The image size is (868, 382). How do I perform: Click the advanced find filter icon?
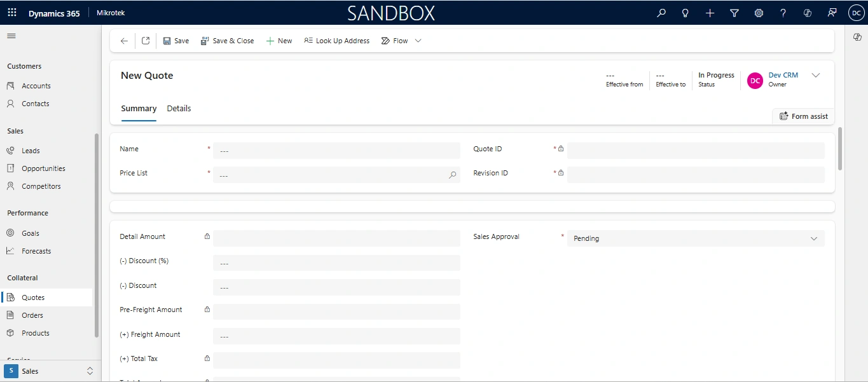pos(734,13)
